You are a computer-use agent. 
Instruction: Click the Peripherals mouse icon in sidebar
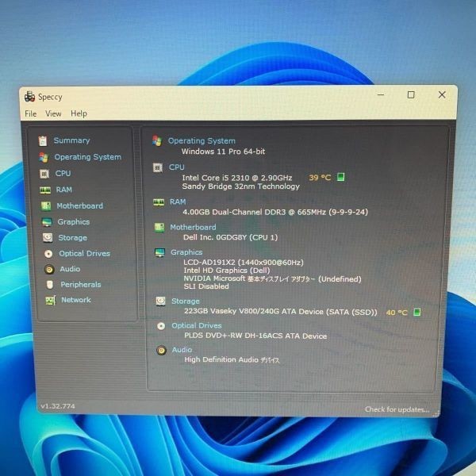click(x=50, y=285)
